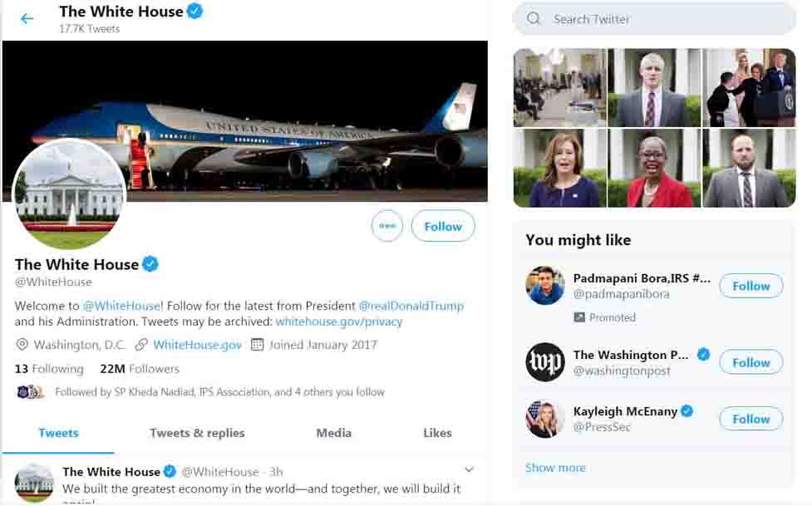Click the White House profile avatar
The image size is (812, 506).
pos(70,195)
